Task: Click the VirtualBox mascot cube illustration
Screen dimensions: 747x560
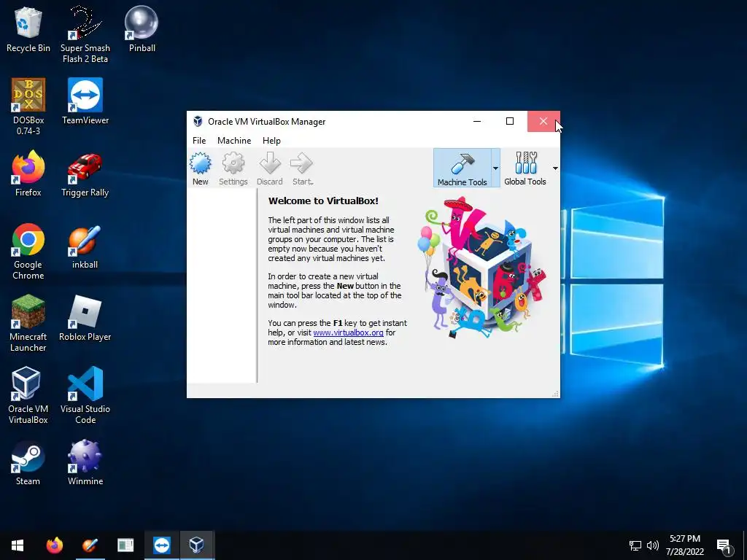Action: (x=481, y=268)
